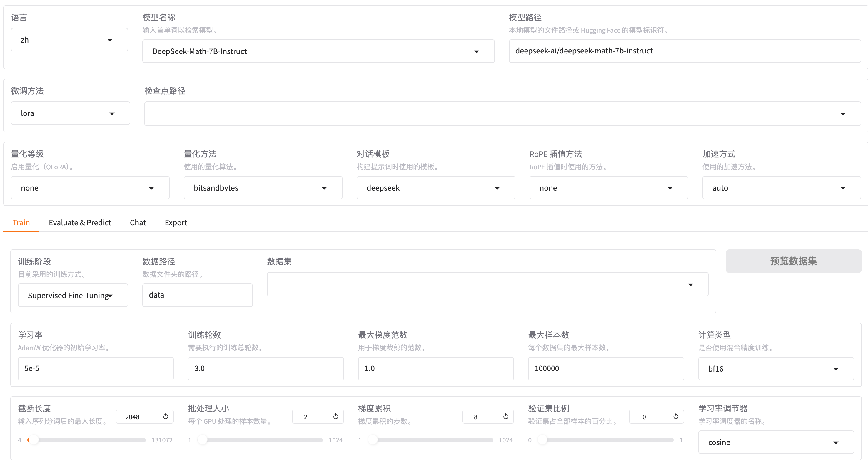Switch to the Evaluate & Predict tab
The image size is (868, 463).
pos(80,223)
